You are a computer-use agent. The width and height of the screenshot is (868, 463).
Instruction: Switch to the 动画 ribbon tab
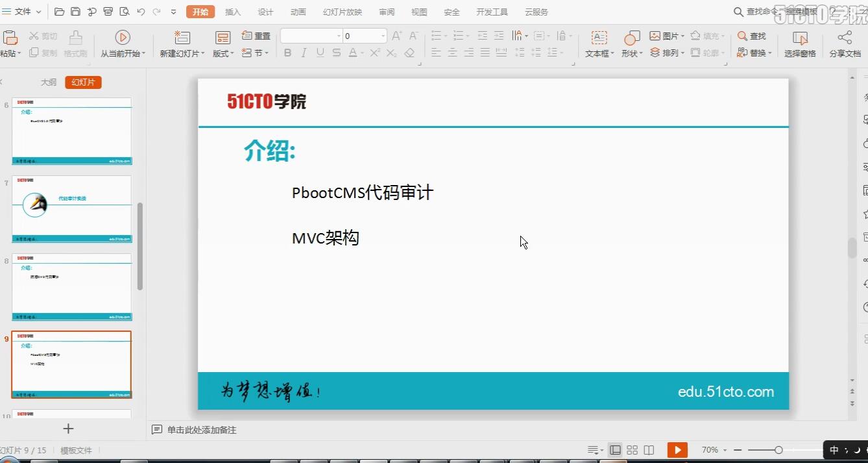(x=298, y=12)
